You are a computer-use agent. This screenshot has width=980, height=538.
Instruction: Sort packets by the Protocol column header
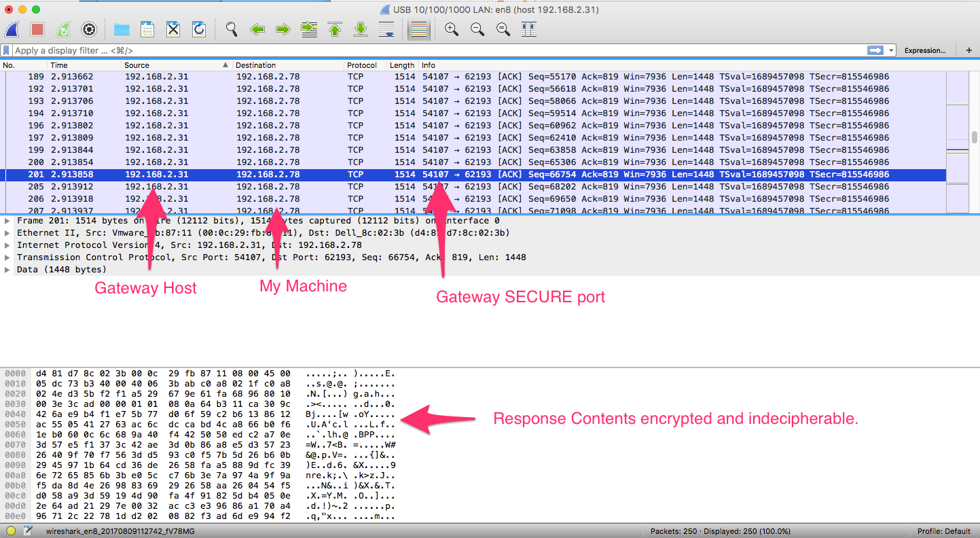coord(362,65)
